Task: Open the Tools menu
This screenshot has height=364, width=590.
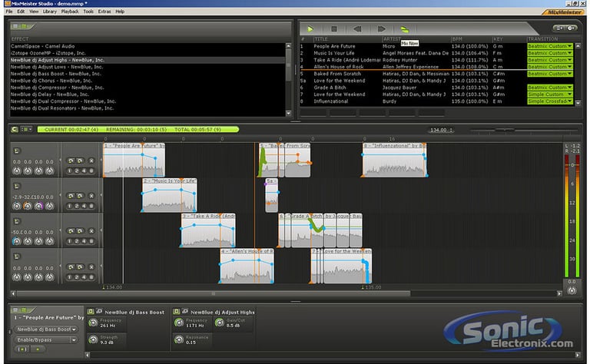Action: click(88, 12)
